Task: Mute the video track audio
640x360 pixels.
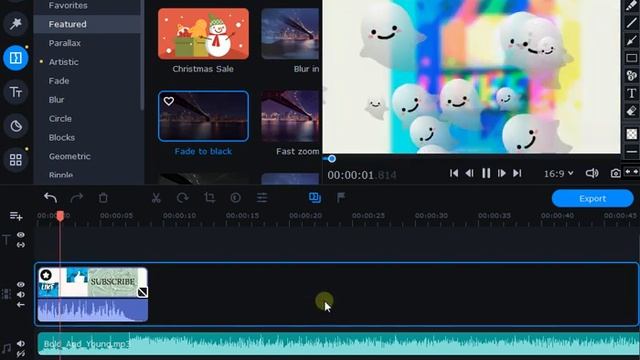Action: pos(21,294)
